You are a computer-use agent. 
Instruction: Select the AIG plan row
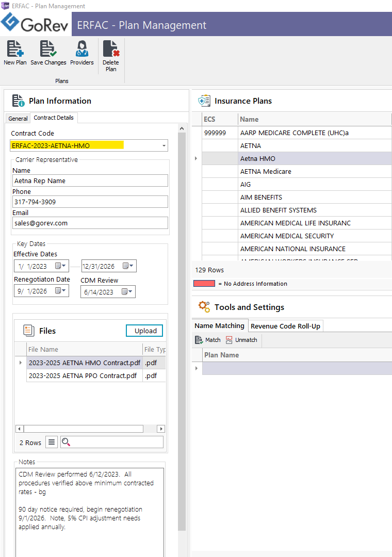(x=297, y=184)
